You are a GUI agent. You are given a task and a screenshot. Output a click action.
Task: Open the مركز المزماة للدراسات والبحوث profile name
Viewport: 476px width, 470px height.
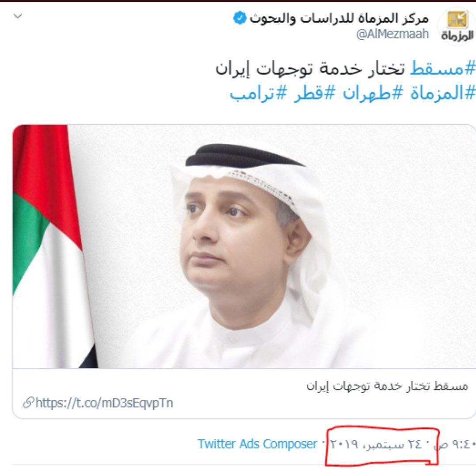(x=339, y=19)
